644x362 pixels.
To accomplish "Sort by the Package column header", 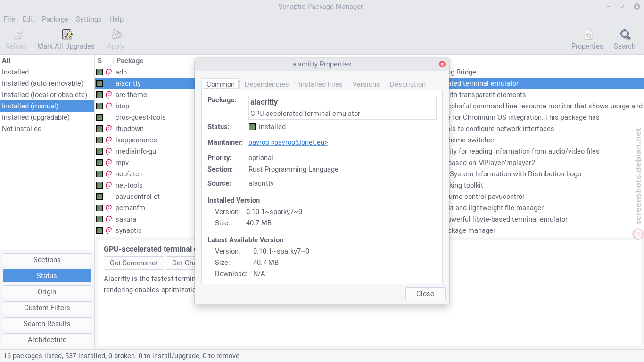I will (x=130, y=61).
